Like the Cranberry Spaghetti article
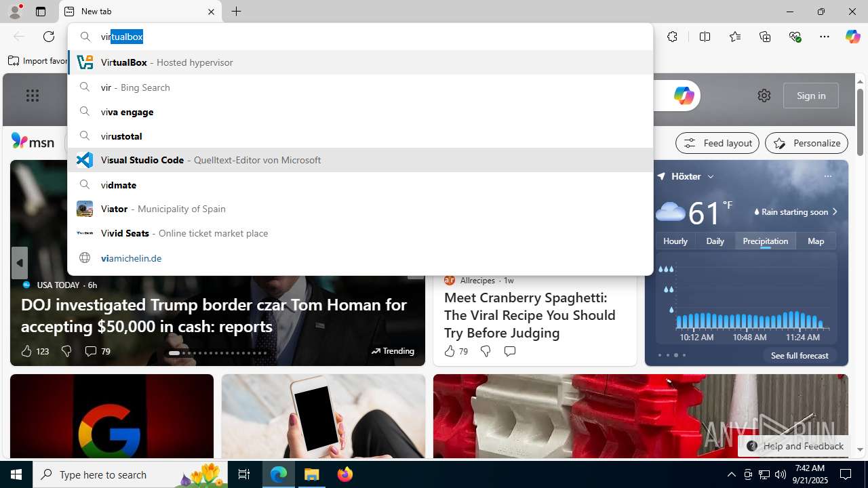The width and height of the screenshot is (868, 488). (456, 351)
